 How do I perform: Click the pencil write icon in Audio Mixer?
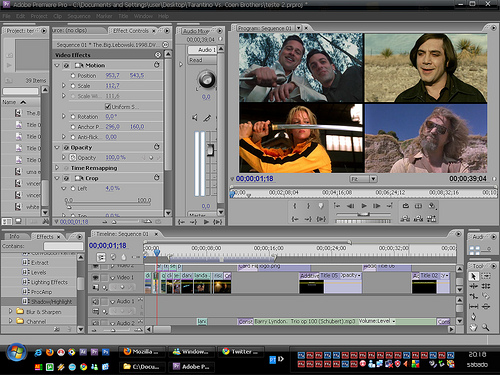point(207,118)
